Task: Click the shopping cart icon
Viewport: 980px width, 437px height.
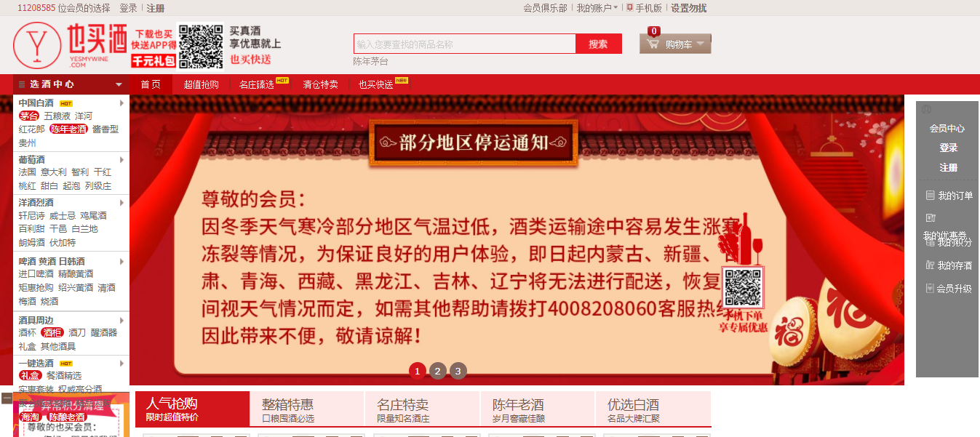Action: pyautogui.click(x=653, y=44)
